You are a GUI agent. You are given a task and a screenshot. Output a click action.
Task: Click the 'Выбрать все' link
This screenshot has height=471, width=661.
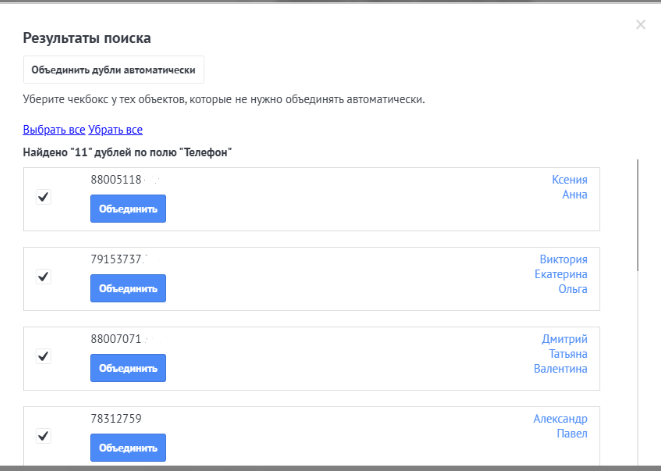click(54, 130)
